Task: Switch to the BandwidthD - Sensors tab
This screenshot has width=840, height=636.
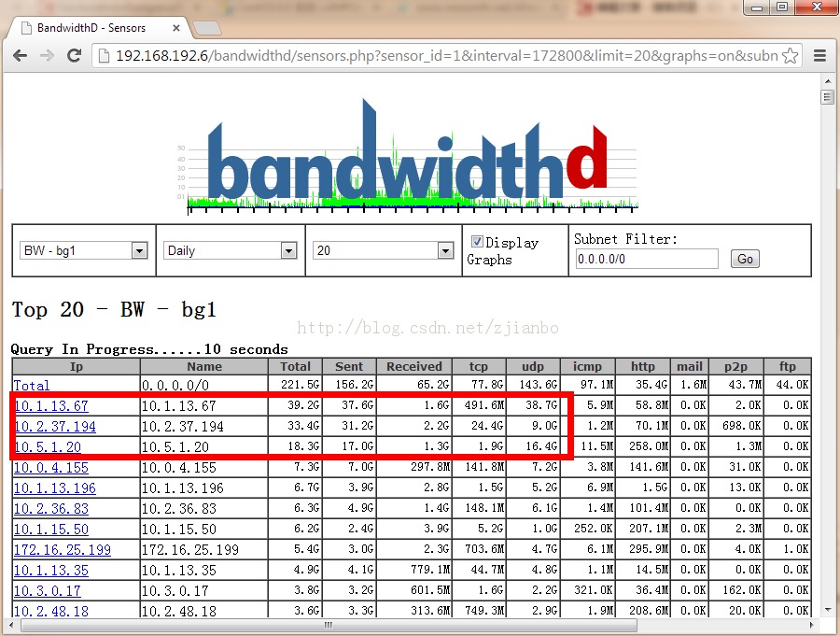Action: (93, 27)
